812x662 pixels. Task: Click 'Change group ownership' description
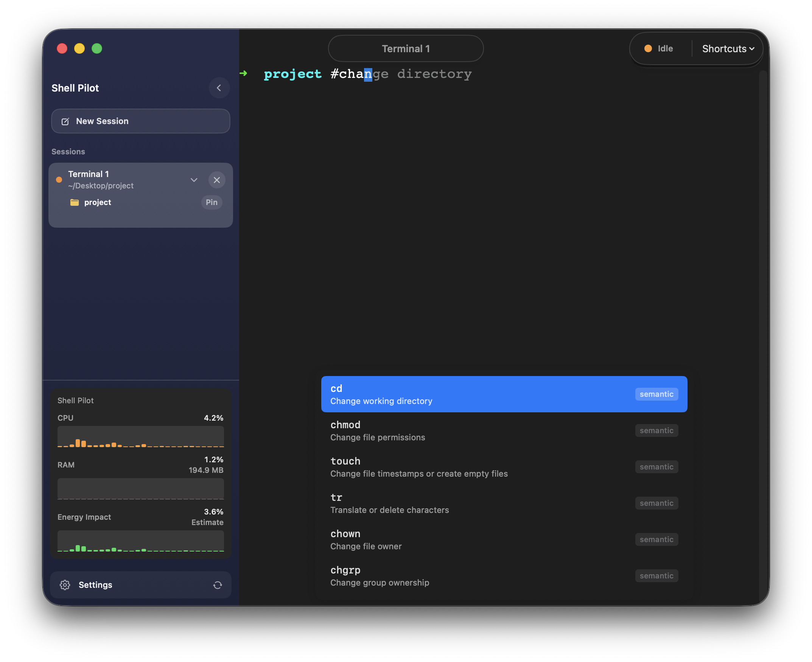point(380,583)
